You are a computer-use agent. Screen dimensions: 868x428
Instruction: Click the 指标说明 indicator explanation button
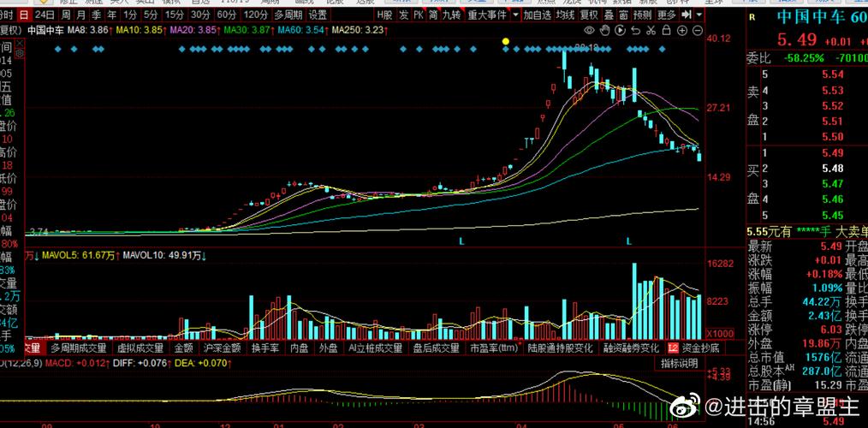(x=679, y=363)
